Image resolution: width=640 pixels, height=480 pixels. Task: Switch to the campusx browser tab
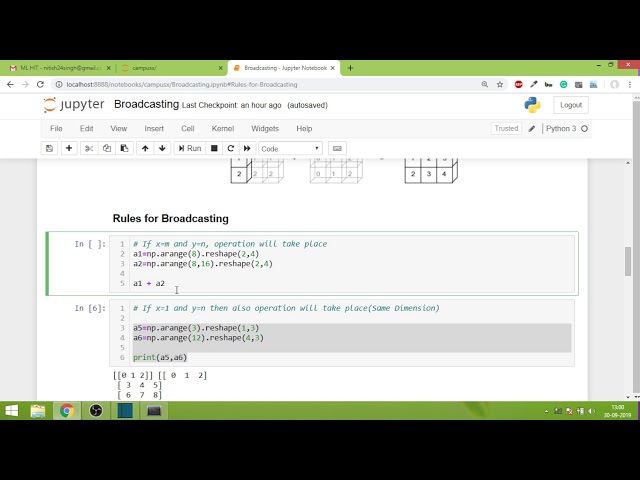coord(172,68)
